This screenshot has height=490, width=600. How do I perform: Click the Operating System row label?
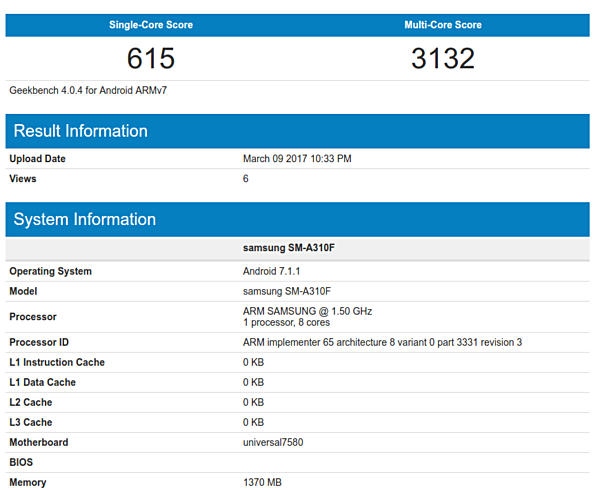(50, 271)
